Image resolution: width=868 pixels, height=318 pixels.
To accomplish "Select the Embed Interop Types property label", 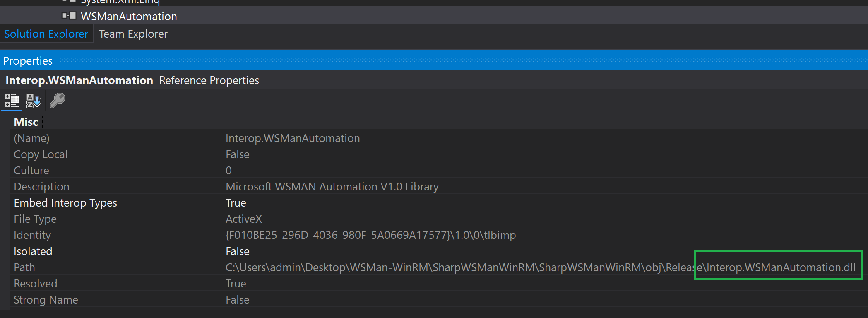I will [65, 203].
